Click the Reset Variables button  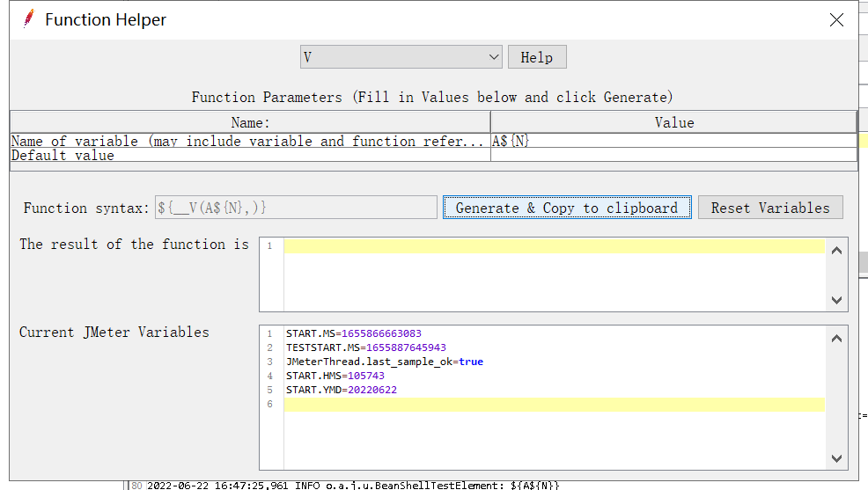click(x=770, y=208)
